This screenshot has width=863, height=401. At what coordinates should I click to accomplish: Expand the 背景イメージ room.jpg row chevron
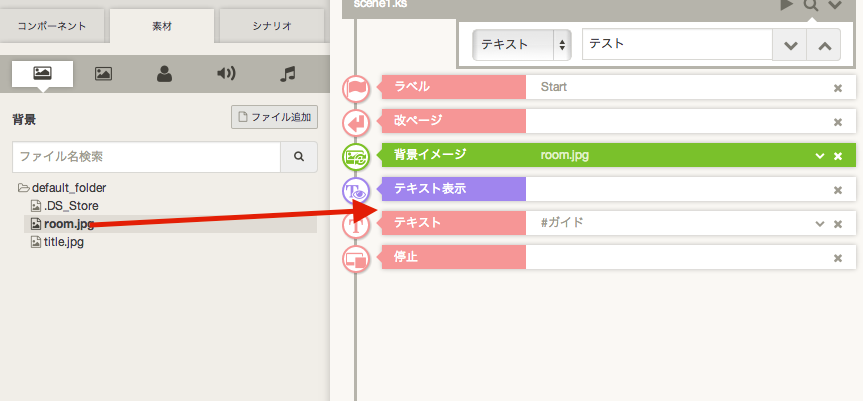point(820,156)
